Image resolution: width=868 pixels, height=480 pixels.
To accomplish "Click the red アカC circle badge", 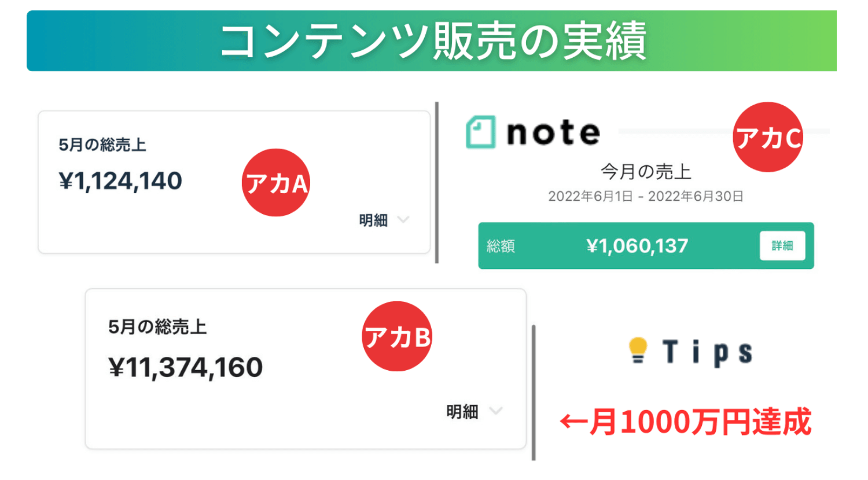I will tap(768, 137).
